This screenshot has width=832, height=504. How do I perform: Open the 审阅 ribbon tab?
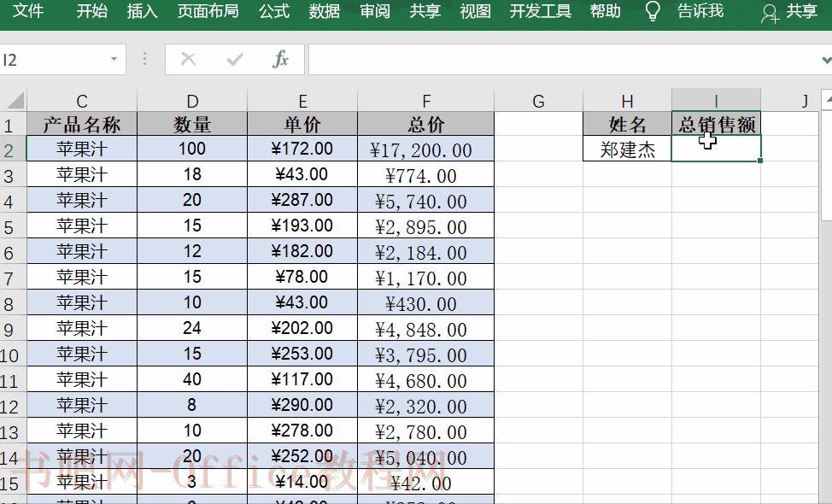tap(375, 10)
